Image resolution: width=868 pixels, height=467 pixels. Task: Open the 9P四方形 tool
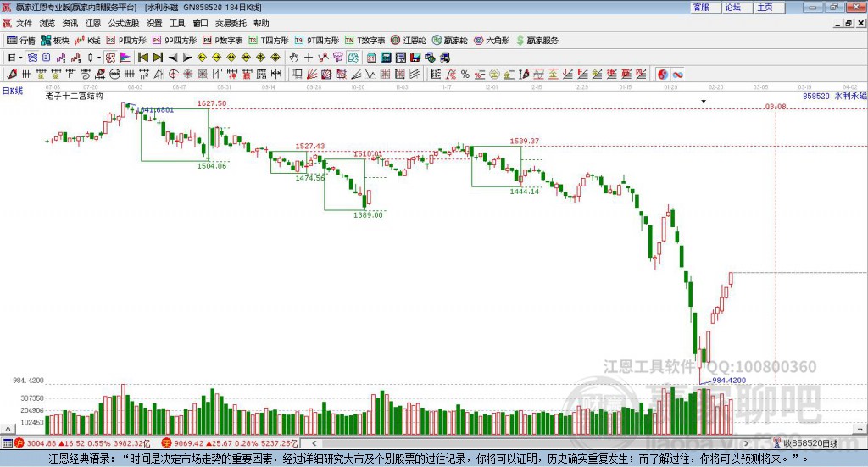tap(175, 41)
